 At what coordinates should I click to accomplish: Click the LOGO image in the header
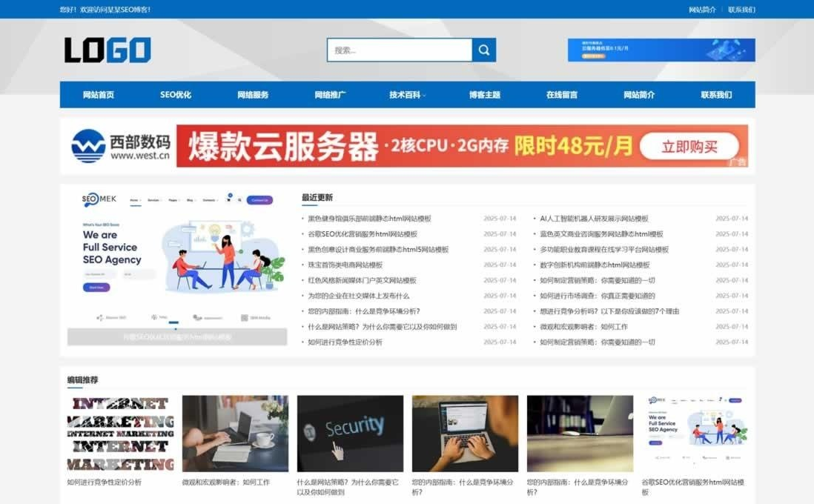[108, 50]
